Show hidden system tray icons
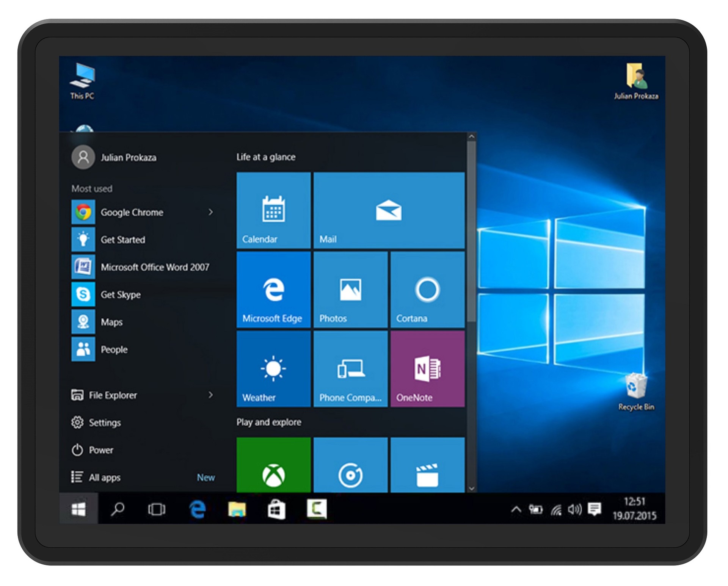This screenshot has width=728, height=586. 516,509
